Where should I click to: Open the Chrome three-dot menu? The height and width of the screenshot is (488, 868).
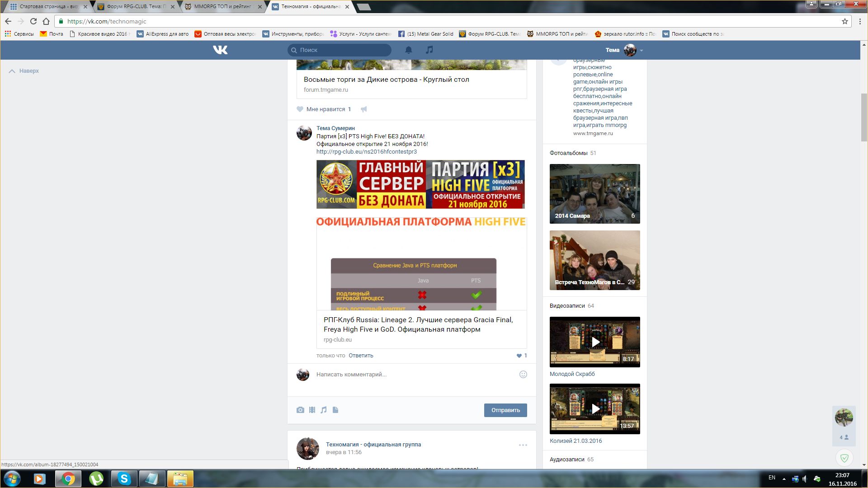(x=860, y=21)
